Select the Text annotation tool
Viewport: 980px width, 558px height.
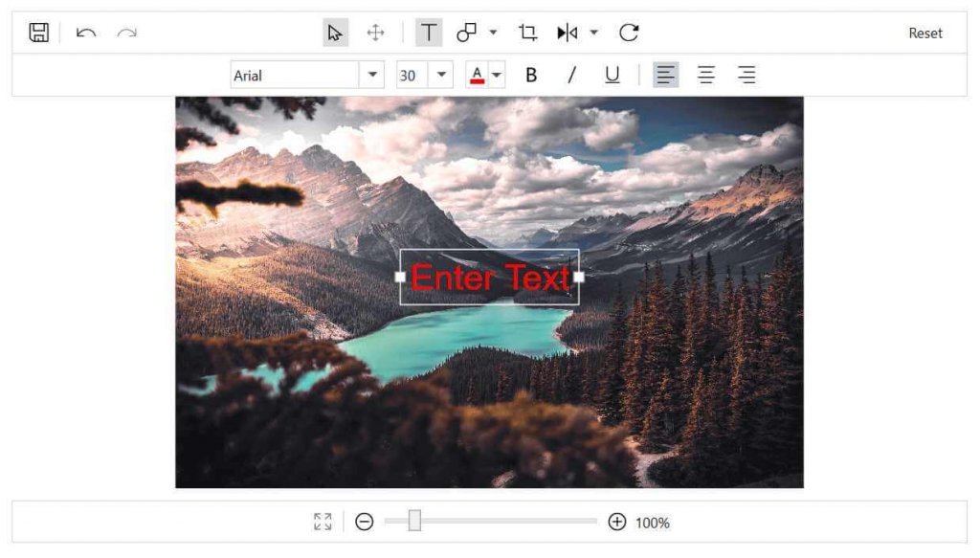428,32
